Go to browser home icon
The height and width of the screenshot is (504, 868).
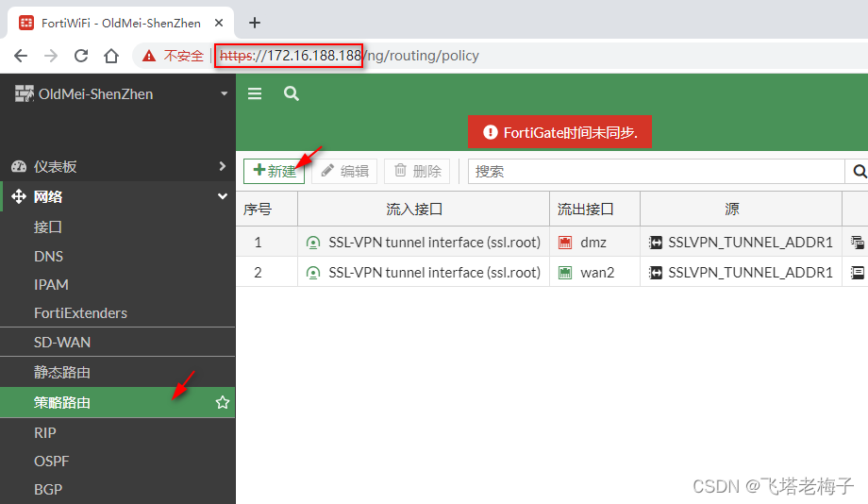point(111,56)
